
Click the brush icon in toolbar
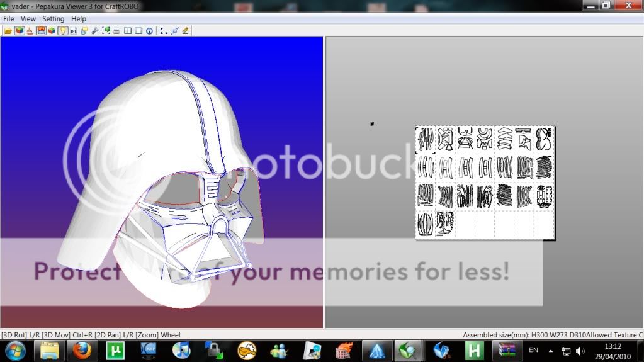pyautogui.click(x=30, y=31)
